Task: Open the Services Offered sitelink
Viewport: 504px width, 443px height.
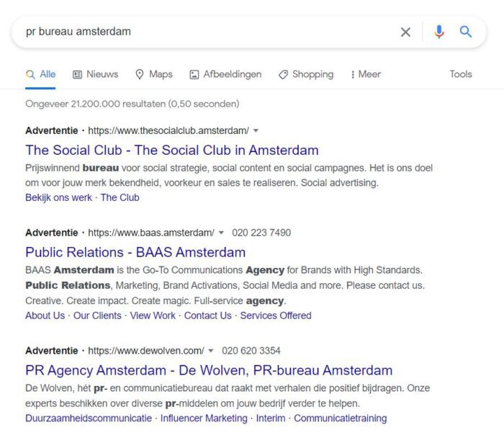Action: pyautogui.click(x=276, y=316)
